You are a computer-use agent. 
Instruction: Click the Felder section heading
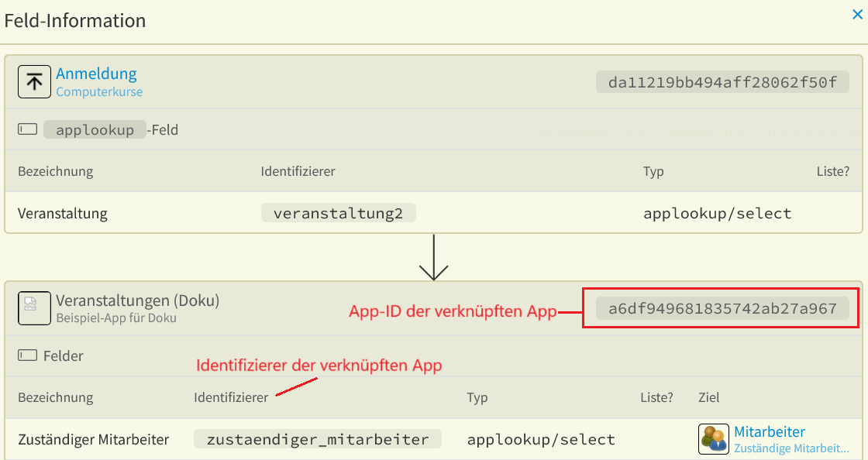coord(64,355)
